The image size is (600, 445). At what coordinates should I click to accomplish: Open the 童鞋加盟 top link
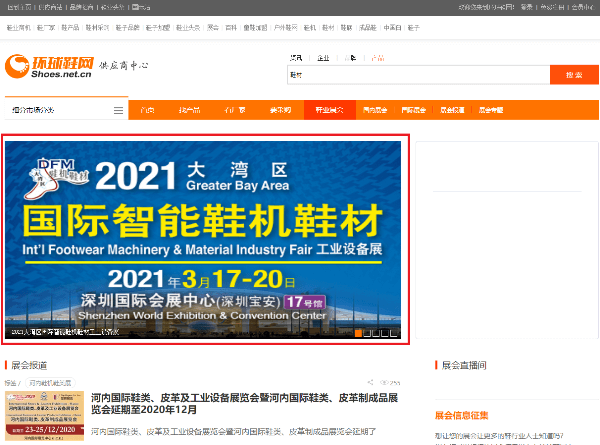point(255,28)
